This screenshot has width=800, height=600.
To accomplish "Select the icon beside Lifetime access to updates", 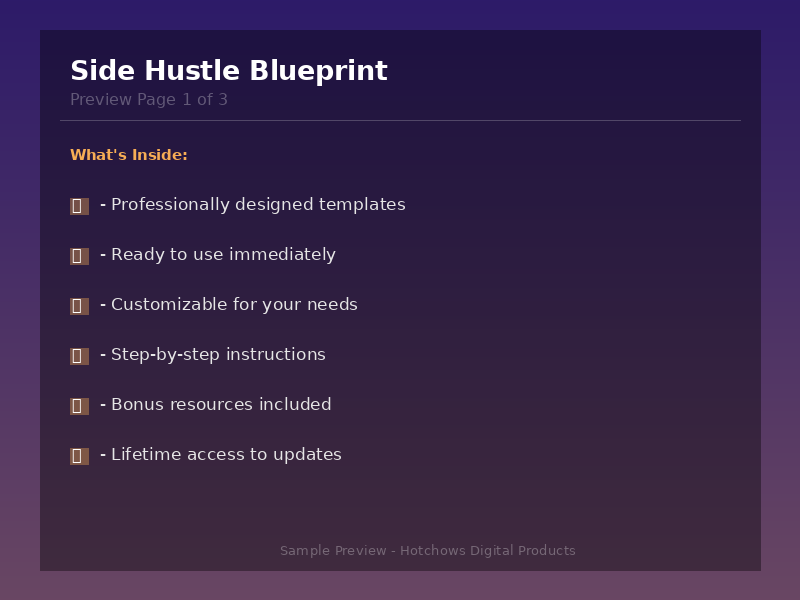I will click(79, 456).
